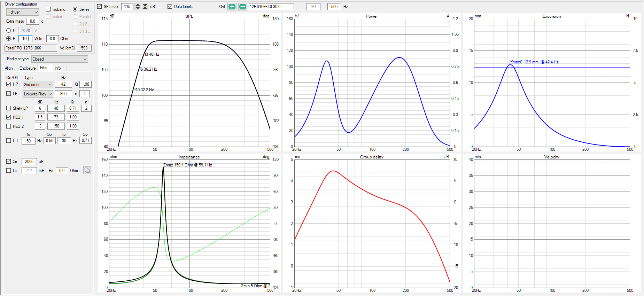The height and width of the screenshot is (296, 644).
Task: Click the power input field showing 100
Action: [25, 39]
